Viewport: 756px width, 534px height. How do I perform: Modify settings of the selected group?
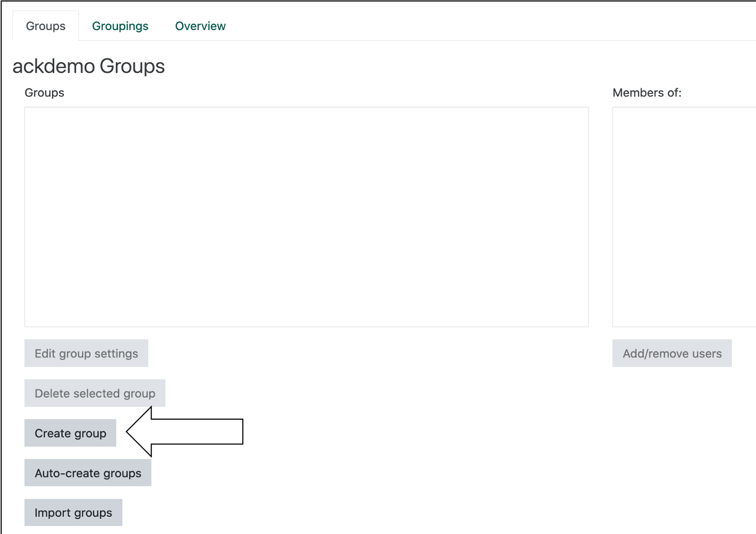point(86,353)
